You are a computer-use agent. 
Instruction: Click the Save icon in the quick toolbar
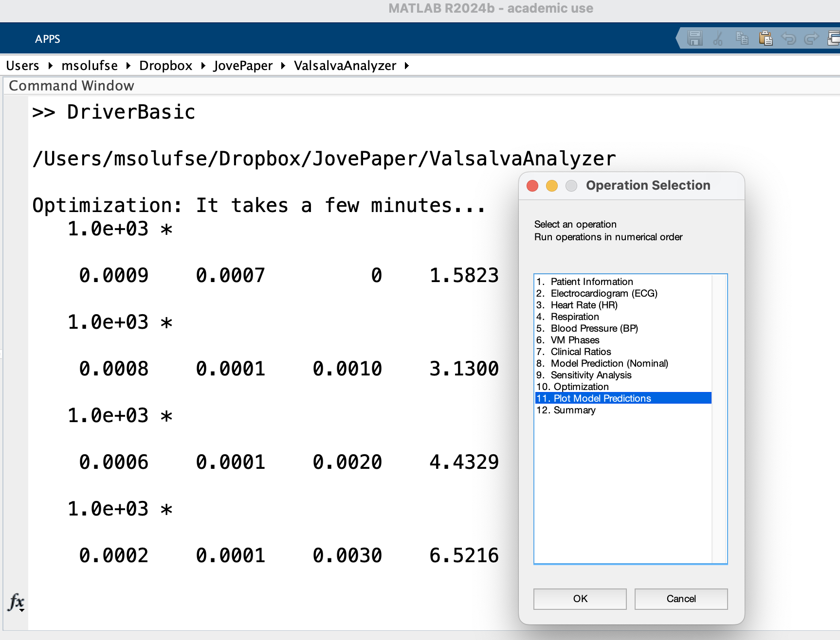695,38
